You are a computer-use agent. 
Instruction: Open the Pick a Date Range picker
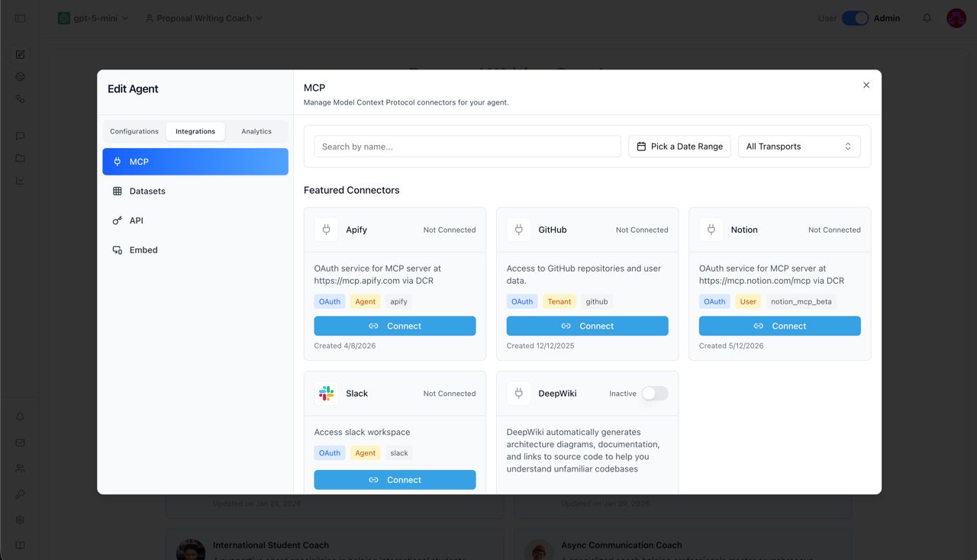679,146
